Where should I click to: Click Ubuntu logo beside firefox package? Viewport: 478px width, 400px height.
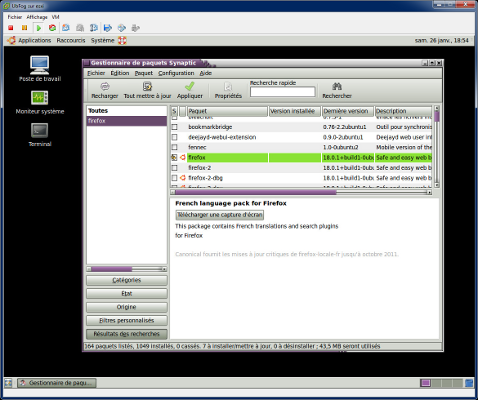click(x=183, y=157)
